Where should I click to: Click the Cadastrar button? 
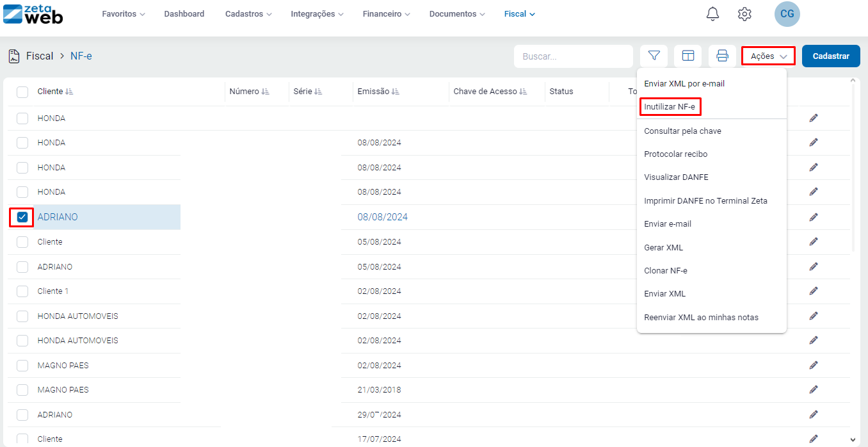831,56
